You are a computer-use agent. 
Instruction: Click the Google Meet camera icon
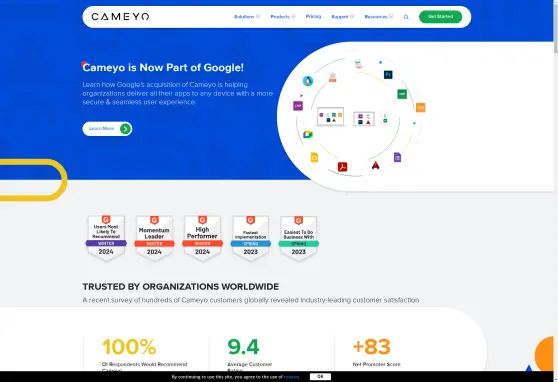tap(308, 134)
